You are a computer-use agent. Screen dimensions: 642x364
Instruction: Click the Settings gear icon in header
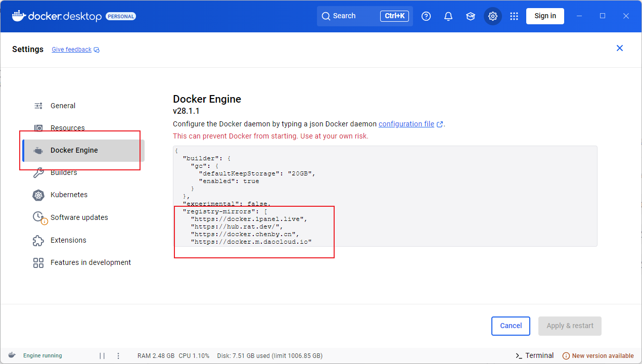tap(493, 16)
